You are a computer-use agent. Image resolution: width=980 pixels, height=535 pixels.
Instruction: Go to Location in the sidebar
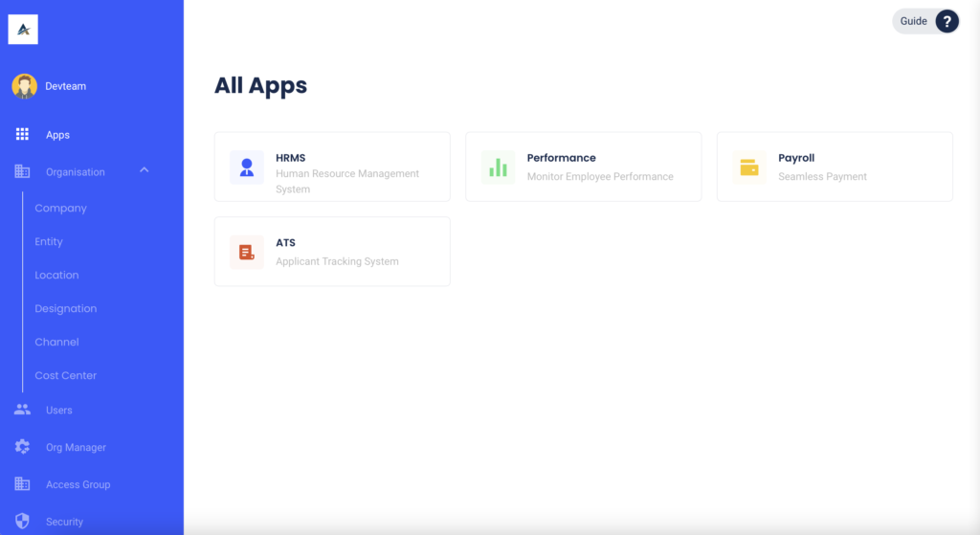pos(56,275)
